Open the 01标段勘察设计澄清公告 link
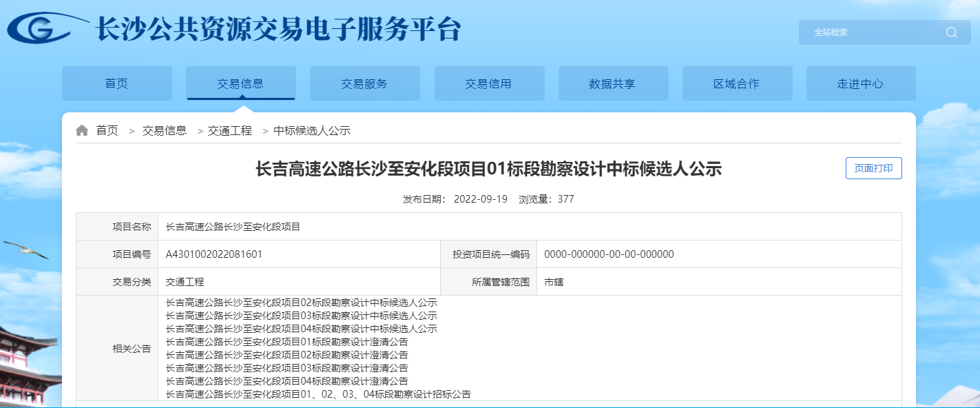980x408 pixels. [x=287, y=342]
